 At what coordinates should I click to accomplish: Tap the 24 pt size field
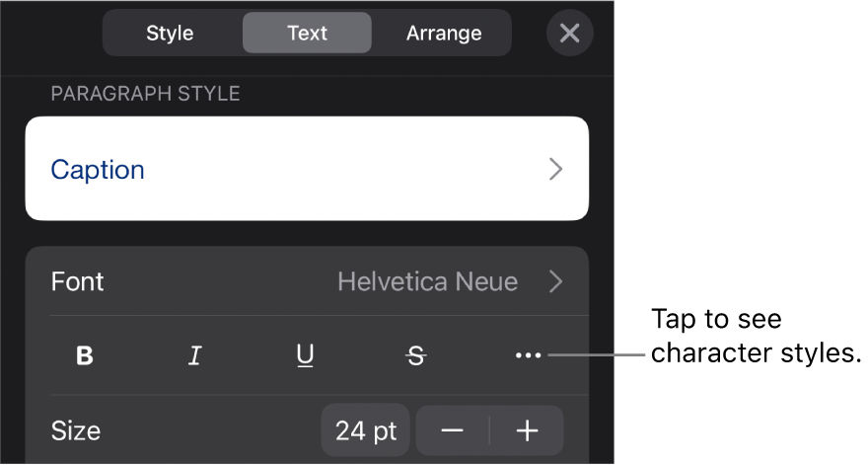(x=365, y=430)
